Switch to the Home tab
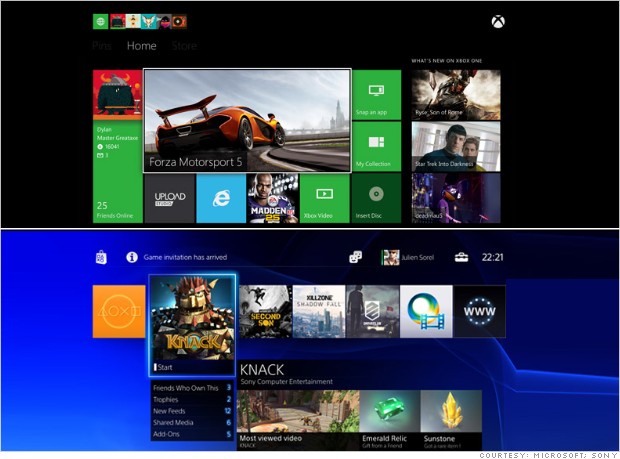The height and width of the screenshot is (459, 620). pyautogui.click(x=142, y=46)
